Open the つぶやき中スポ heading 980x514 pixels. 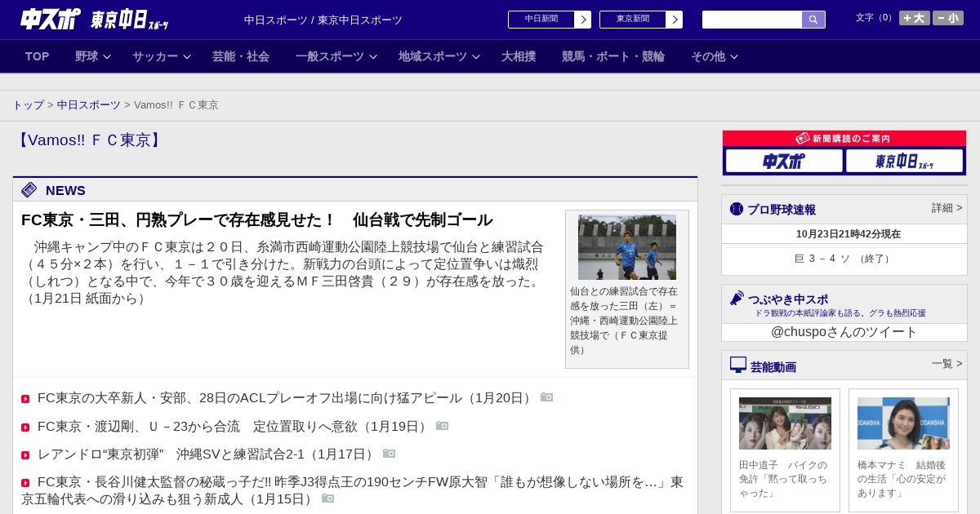788,299
